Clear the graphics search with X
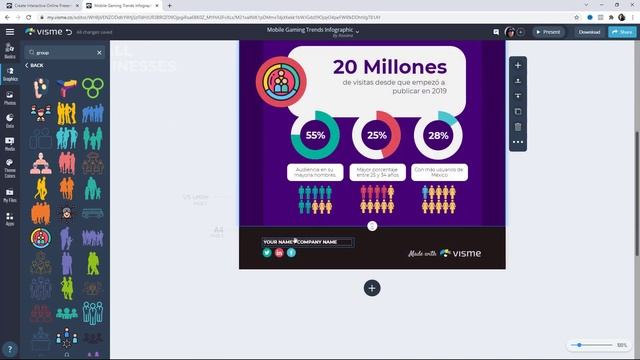 [99, 53]
